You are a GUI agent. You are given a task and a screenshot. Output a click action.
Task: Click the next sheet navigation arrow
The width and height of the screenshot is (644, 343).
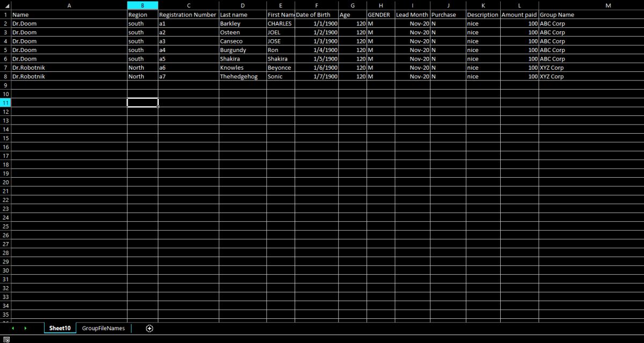click(x=25, y=329)
